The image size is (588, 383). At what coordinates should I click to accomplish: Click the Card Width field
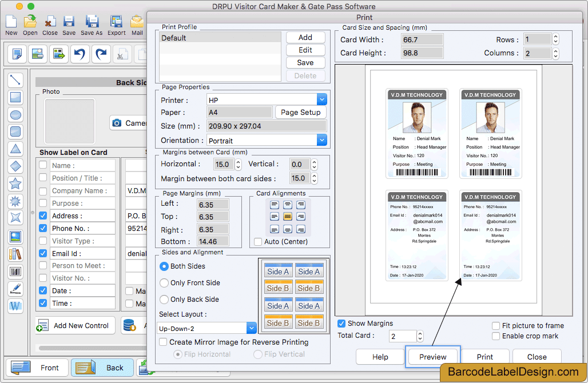tap(422, 39)
